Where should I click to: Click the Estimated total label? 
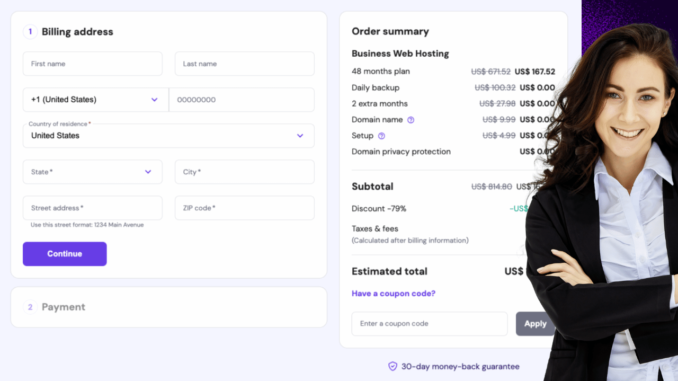(389, 271)
